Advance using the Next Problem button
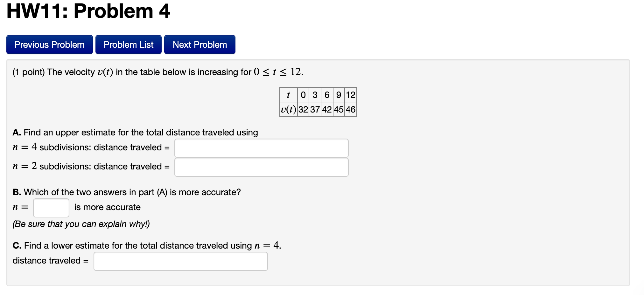The width and height of the screenshot is (644, 295). tap(199, 45)
